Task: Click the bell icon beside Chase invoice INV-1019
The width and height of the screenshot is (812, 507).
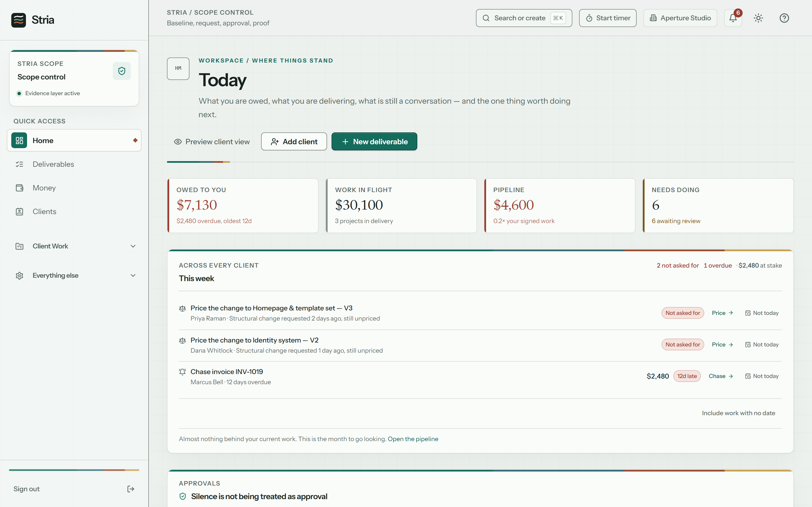Action: tap(182, 372)
